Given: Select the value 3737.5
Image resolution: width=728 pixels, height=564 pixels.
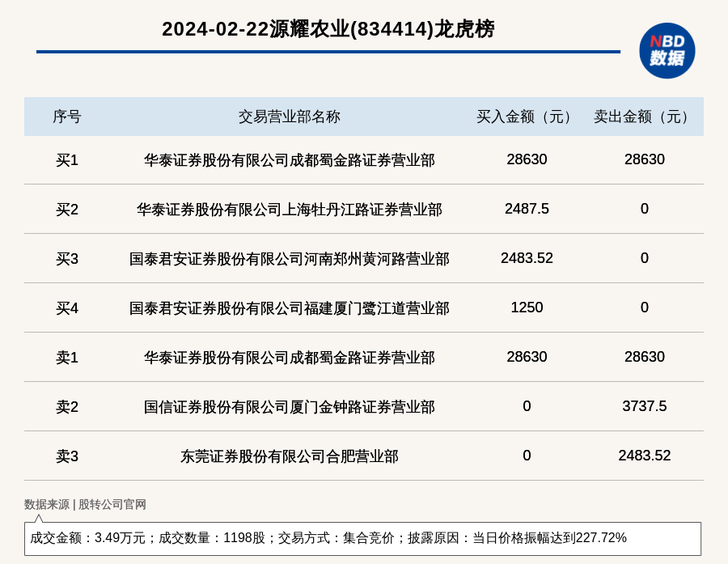Looking at the screenshot, I should click(645, 405).
